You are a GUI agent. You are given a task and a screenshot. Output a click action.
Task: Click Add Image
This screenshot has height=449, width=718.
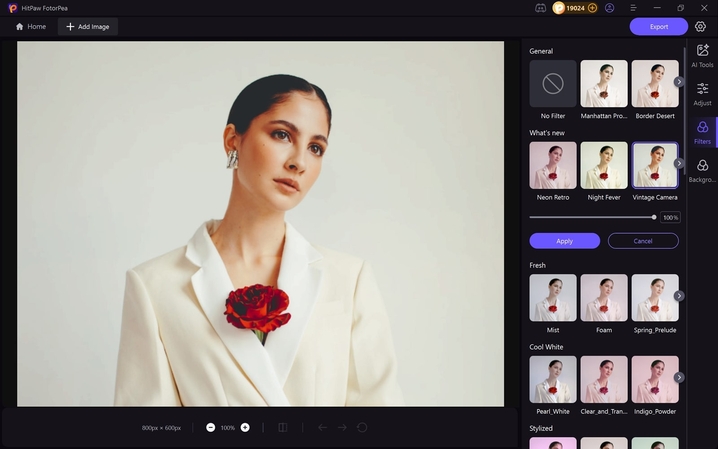(88, 27)
